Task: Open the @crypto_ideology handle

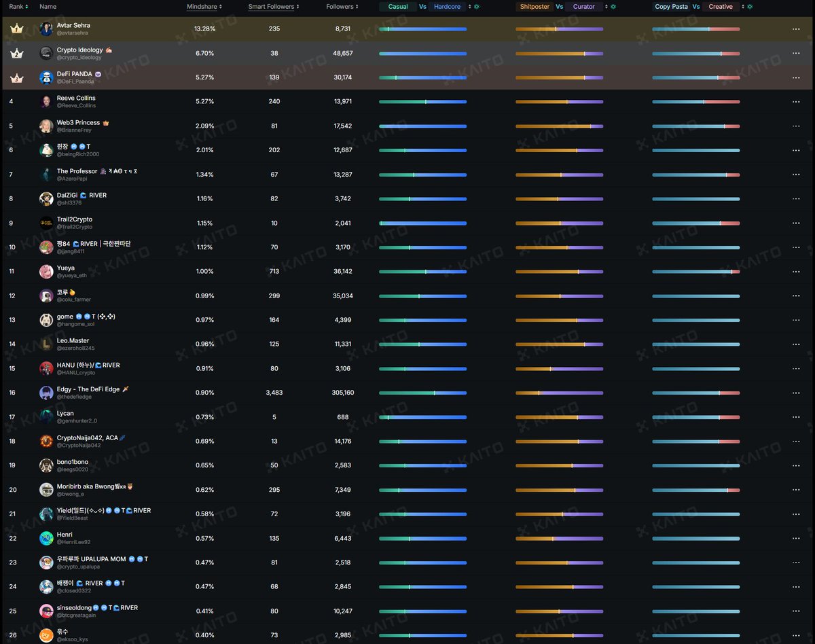Action: (x=79, y=58)
